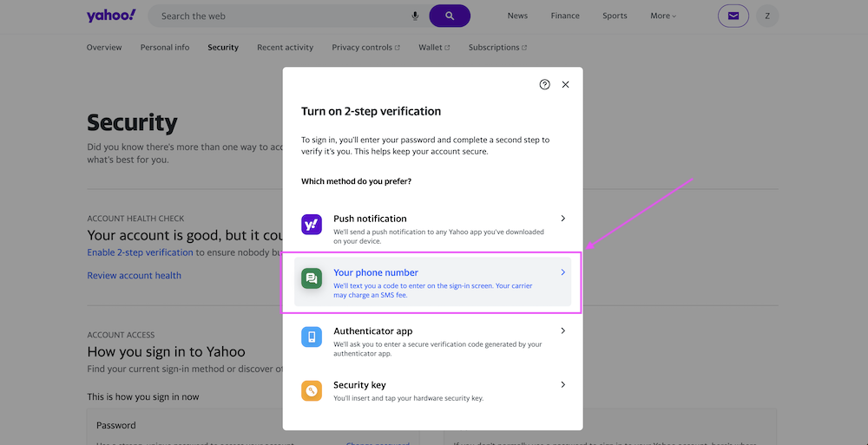Open the profile avatar labeled Z

tap(767, 16)
